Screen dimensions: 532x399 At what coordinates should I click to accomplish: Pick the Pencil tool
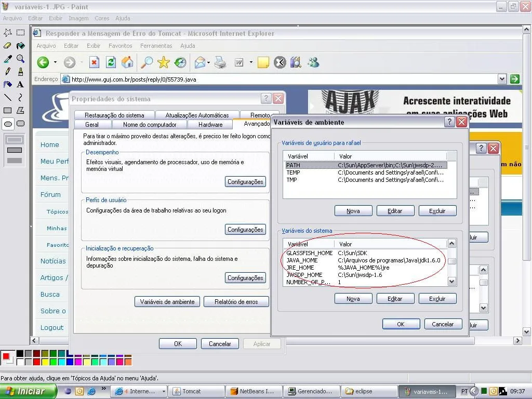pyautogui.click(x=8, y=72)
